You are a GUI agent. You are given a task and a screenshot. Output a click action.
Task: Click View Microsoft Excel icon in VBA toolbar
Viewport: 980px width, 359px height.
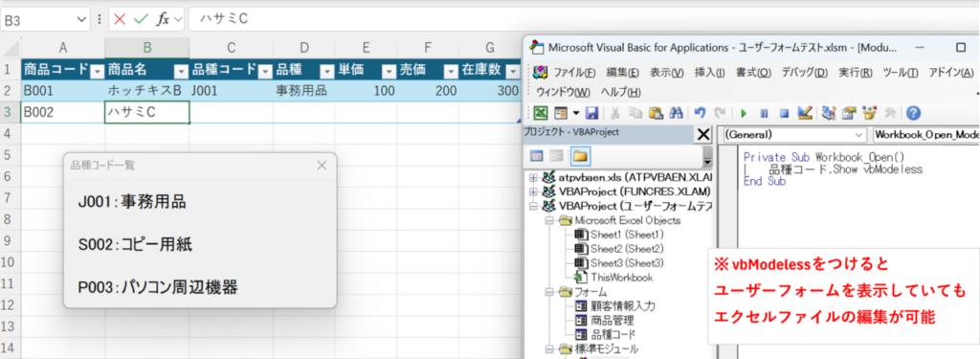coord(541,113)
